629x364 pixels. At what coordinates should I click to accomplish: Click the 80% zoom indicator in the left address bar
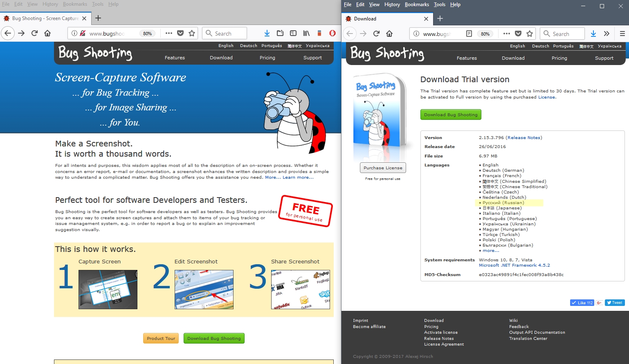point(148,34)
